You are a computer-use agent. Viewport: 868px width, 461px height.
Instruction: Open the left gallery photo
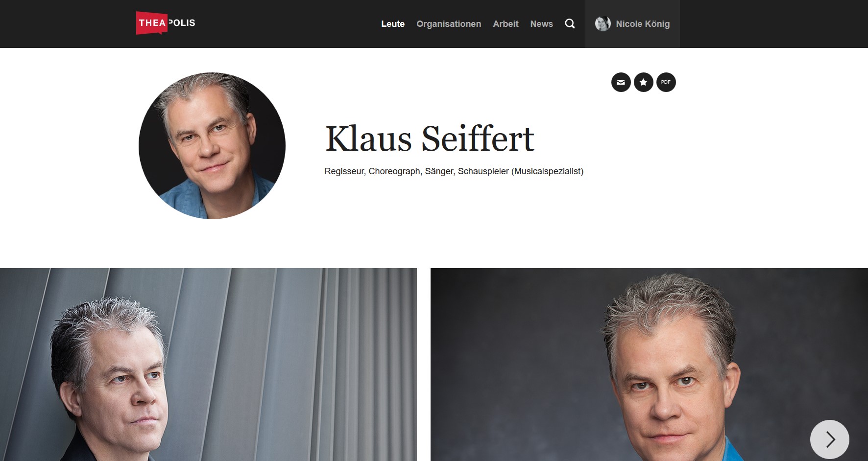pyautogui.click(x=208, y=365)
